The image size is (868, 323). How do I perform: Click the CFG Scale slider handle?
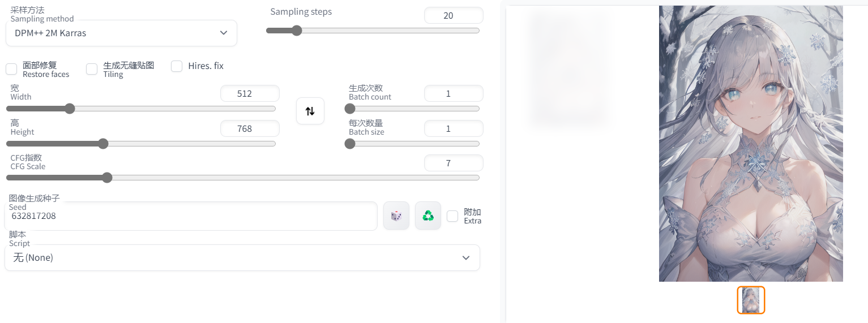(107, 178)
